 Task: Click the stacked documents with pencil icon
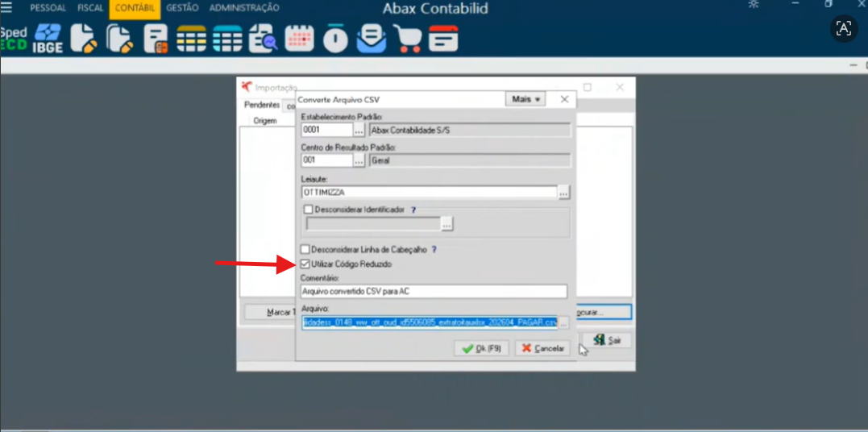(x=119, y=39)
